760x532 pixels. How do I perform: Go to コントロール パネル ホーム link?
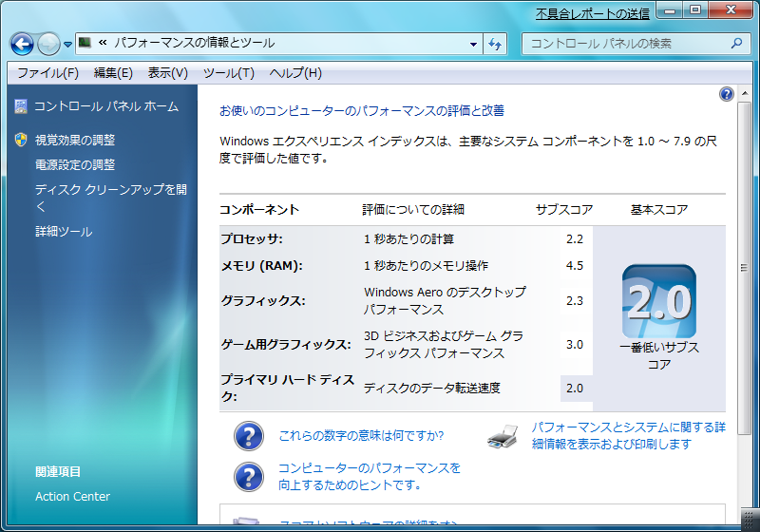pos(106,106)
